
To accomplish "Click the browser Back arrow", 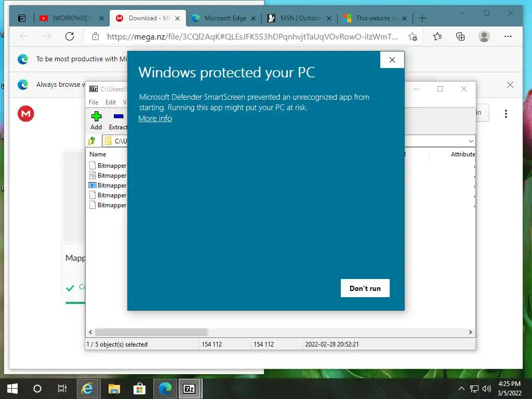I will (23, 36).
